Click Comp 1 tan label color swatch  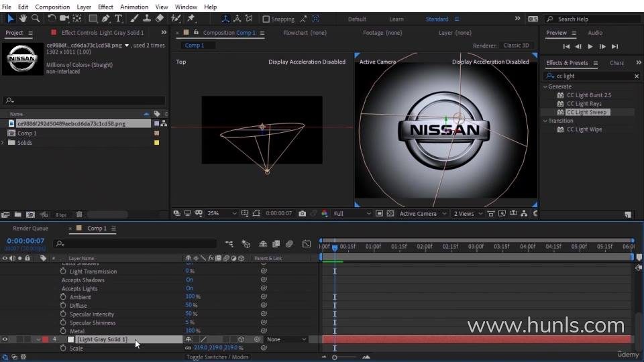pyautogui.click(x=156, y=133)
